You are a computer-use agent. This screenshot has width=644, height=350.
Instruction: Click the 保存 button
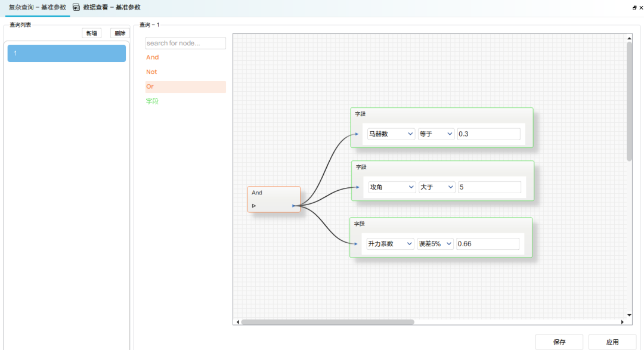[x=559, y=342]
